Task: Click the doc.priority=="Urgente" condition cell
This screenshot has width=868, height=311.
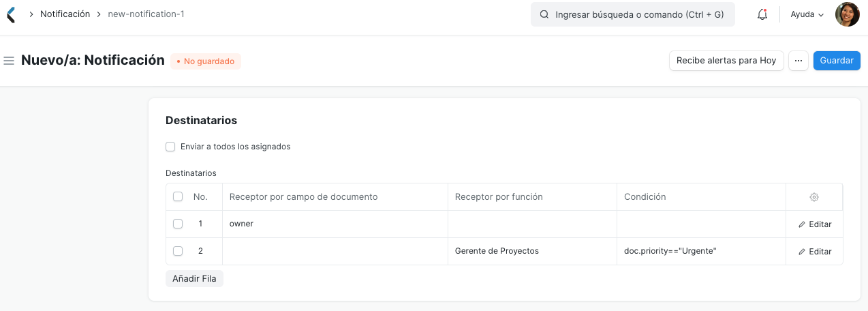Action: [x=701, y=251]
